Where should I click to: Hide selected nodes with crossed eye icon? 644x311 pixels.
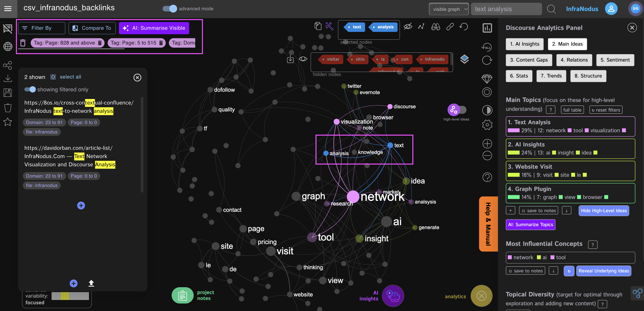[408, 26]
